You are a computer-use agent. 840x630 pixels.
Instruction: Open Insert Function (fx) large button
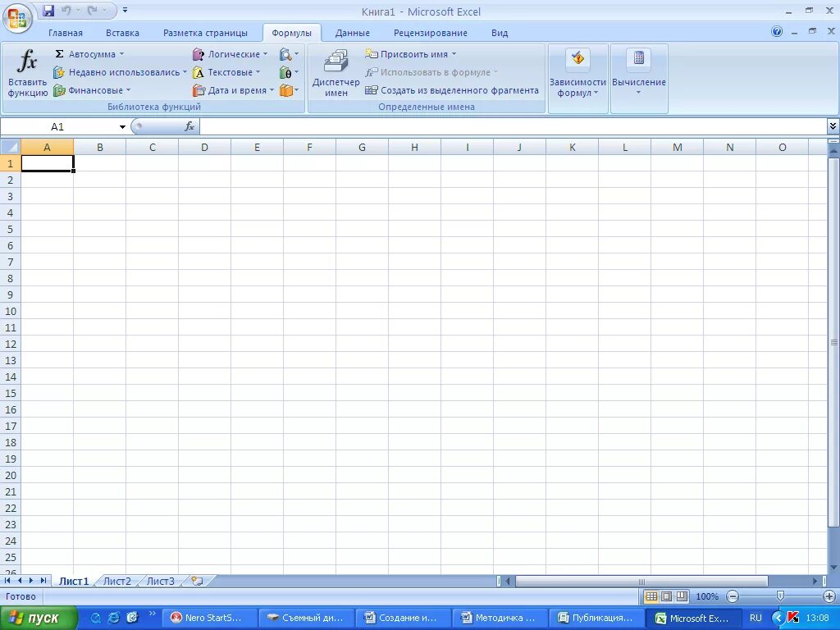[27, 73]
